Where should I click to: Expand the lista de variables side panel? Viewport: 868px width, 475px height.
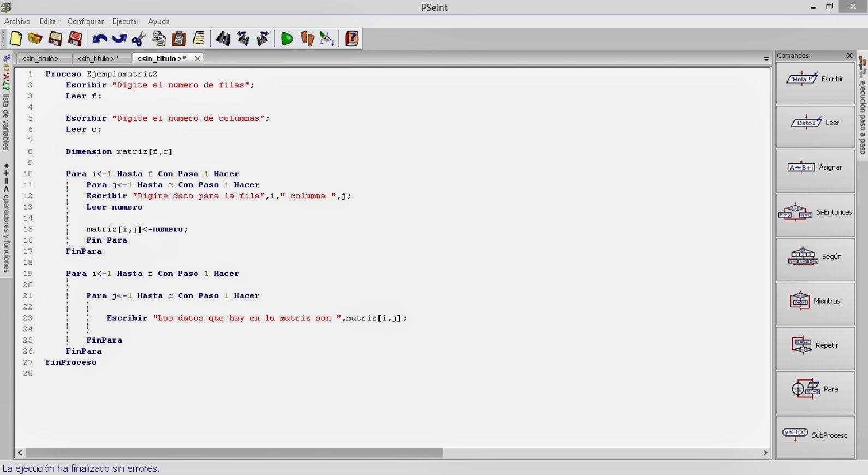click(6, 102)
